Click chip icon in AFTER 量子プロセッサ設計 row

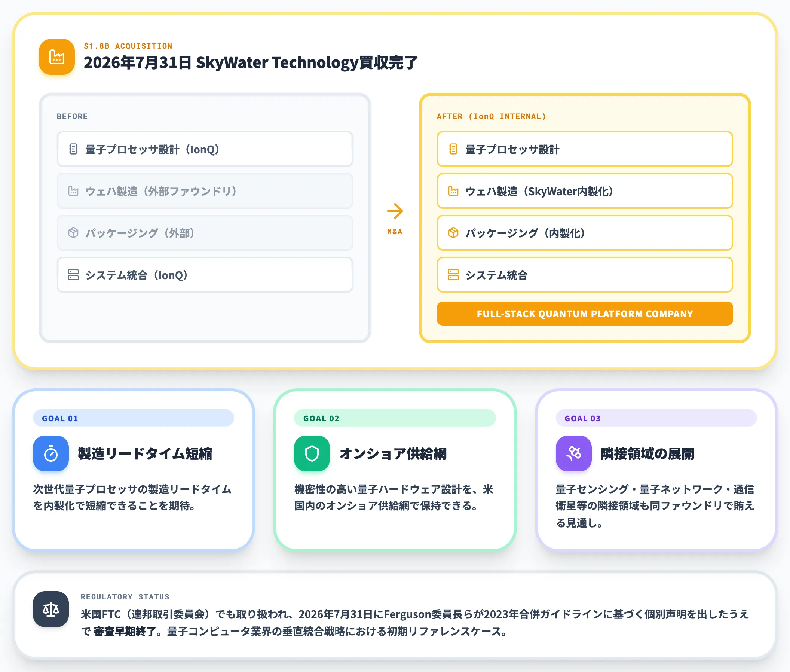coord(453,149)
